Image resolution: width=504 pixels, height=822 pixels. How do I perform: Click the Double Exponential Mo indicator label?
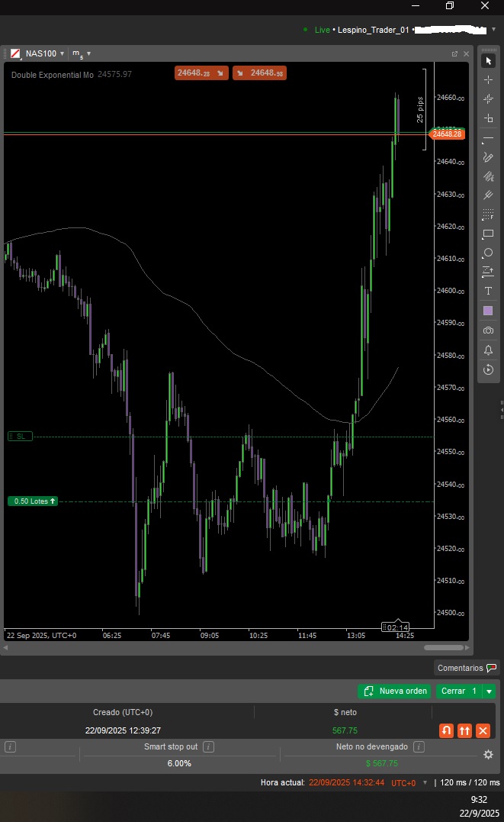53,75
